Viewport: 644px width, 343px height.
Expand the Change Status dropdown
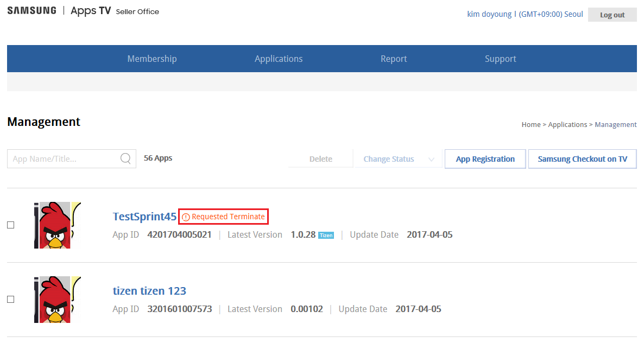(x=398, y=159)
